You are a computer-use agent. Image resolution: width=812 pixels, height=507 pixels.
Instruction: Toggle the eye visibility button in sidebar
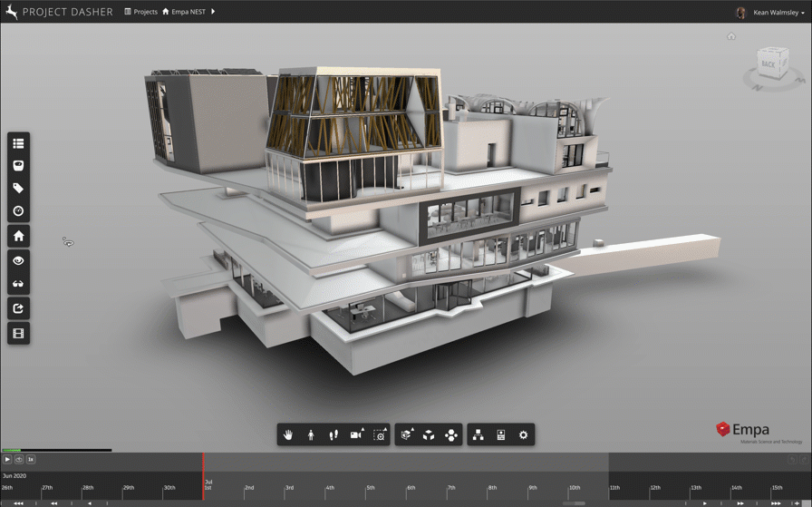pyautogui.click(x=18, y=260)
